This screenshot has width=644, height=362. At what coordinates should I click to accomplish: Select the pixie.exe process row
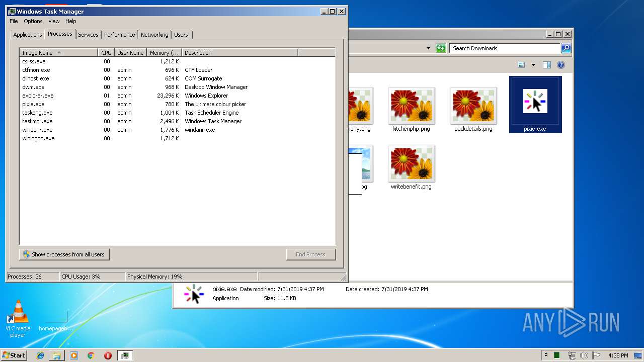(x=177, y=104)
